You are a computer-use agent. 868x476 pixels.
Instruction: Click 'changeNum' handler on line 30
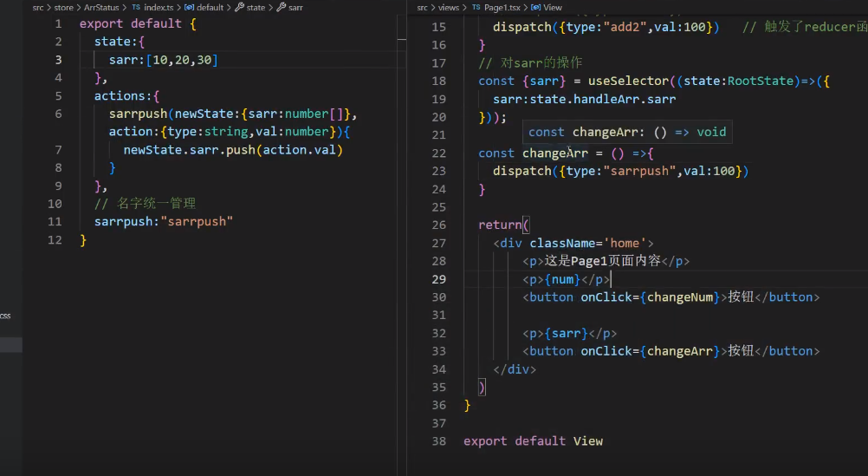point(680,297)
